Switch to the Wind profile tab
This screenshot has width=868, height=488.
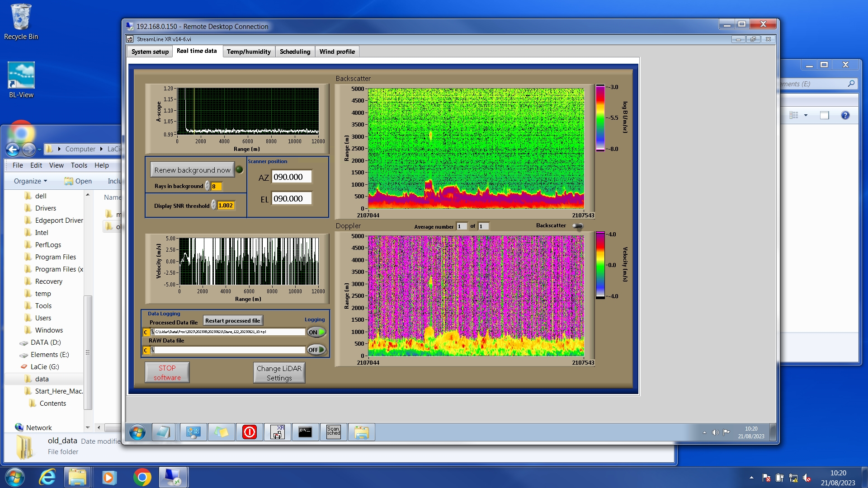tap(337, 52)
